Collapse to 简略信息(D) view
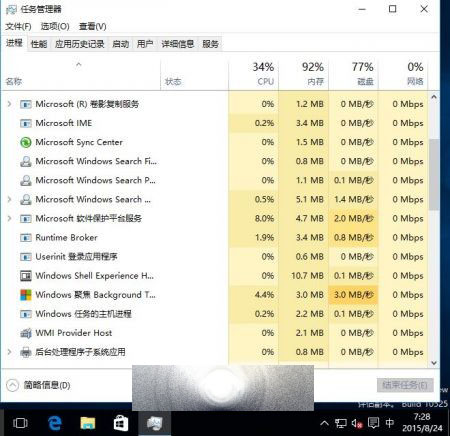This screenshot has width=450, height=436. (x=38, y=385)
